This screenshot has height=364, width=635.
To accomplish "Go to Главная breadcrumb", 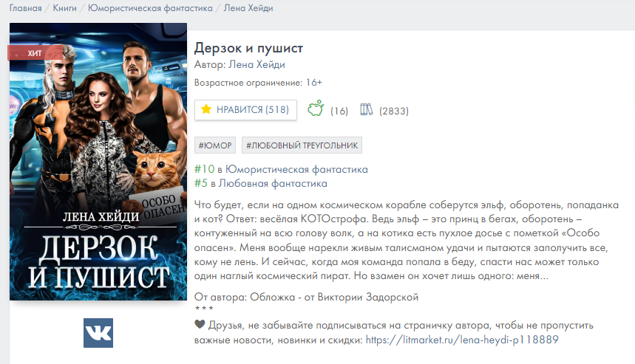I will pyautogui.click(x=26, y=8).
